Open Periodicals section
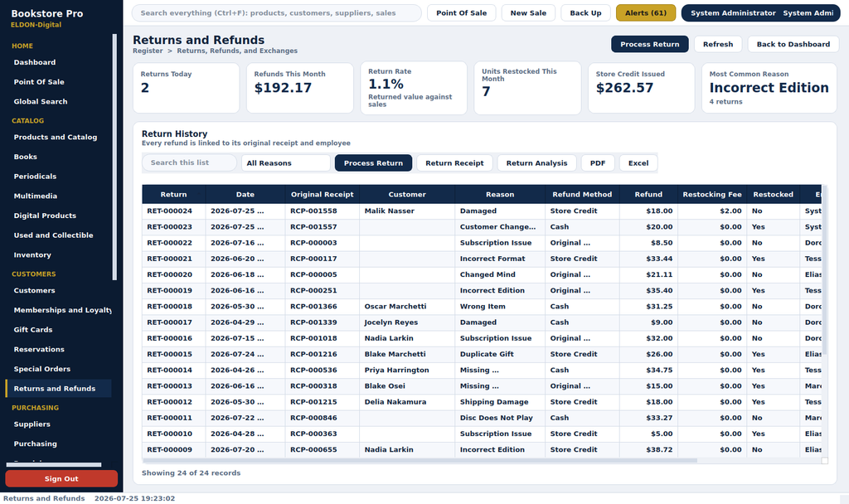 [59, 176]
